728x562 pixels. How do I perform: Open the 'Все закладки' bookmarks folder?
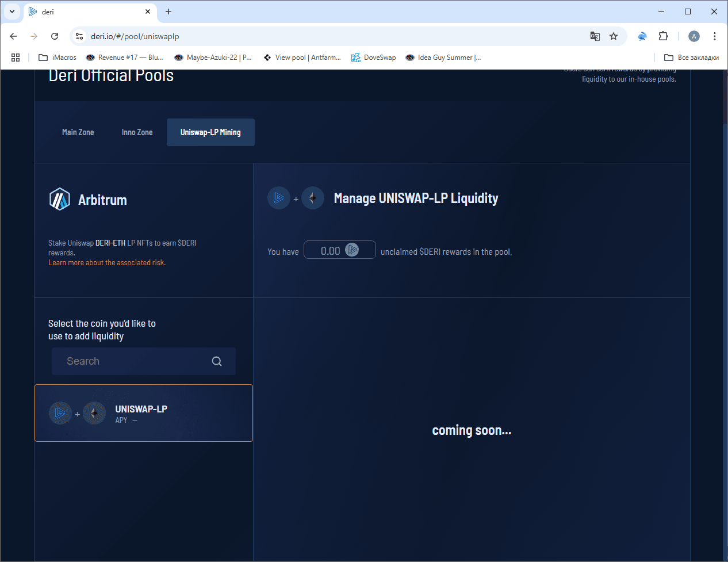(x=692, y=58)
